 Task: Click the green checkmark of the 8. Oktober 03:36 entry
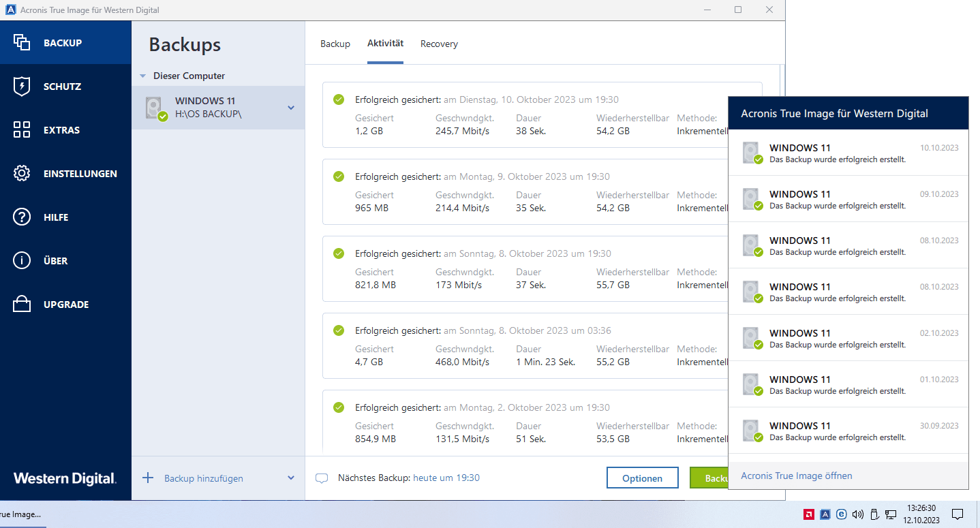(339, 330)
